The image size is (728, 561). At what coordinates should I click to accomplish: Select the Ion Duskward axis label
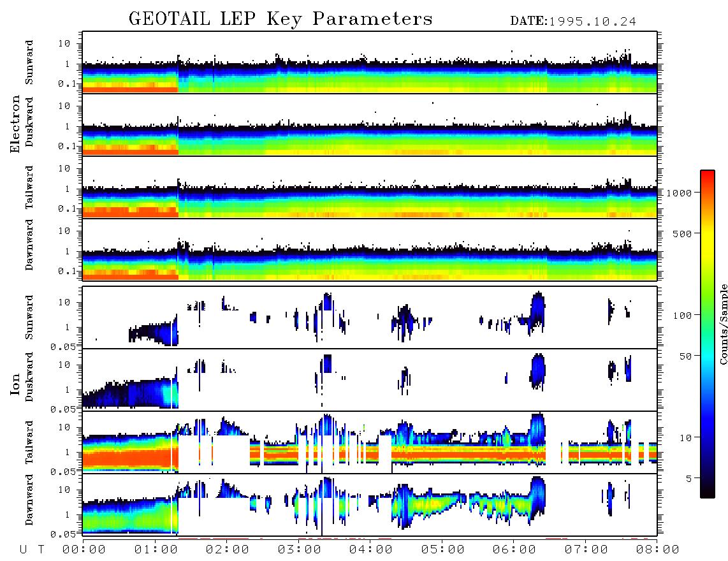tap(29, 377)
